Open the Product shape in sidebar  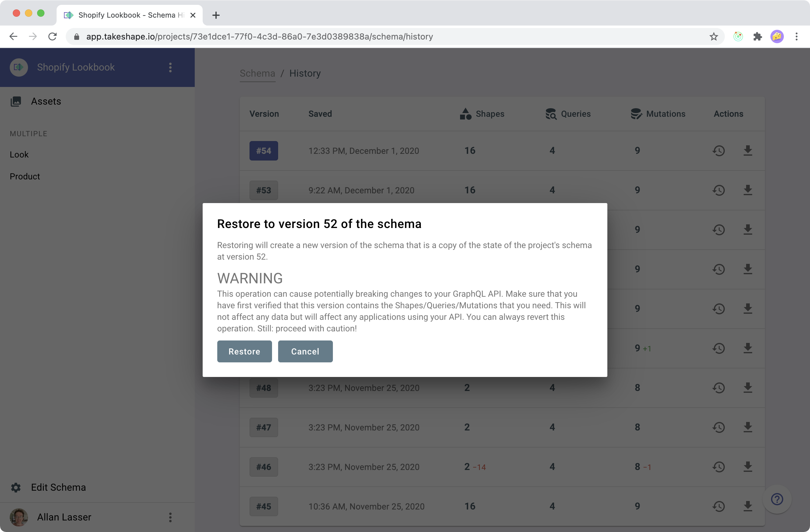tap(25, 176)
